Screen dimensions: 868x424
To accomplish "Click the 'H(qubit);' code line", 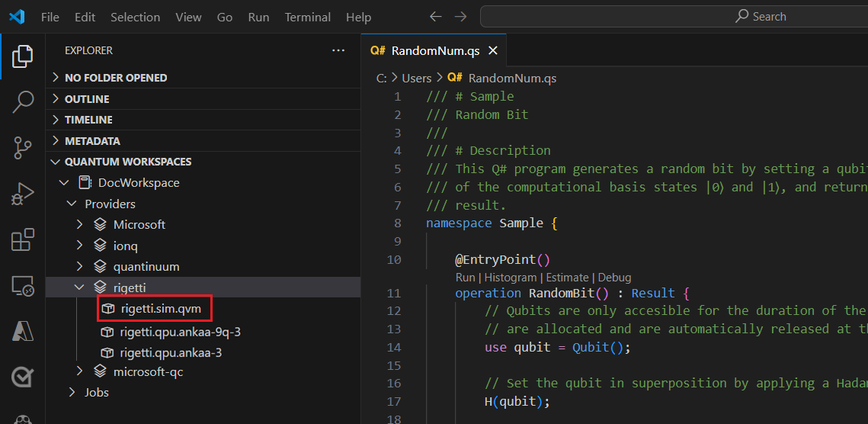I will pos(517,401).
